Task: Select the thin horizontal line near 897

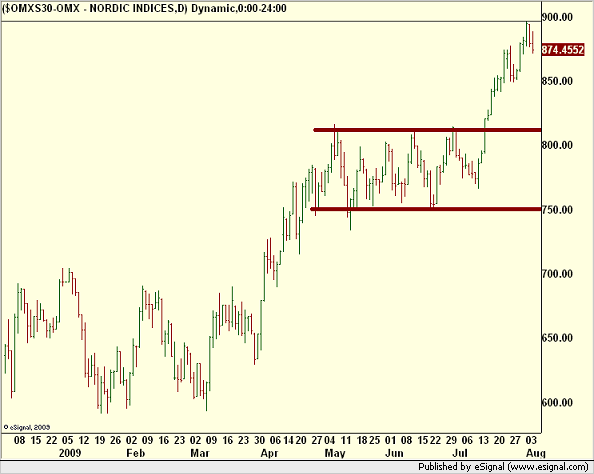Action: (271, 22)
